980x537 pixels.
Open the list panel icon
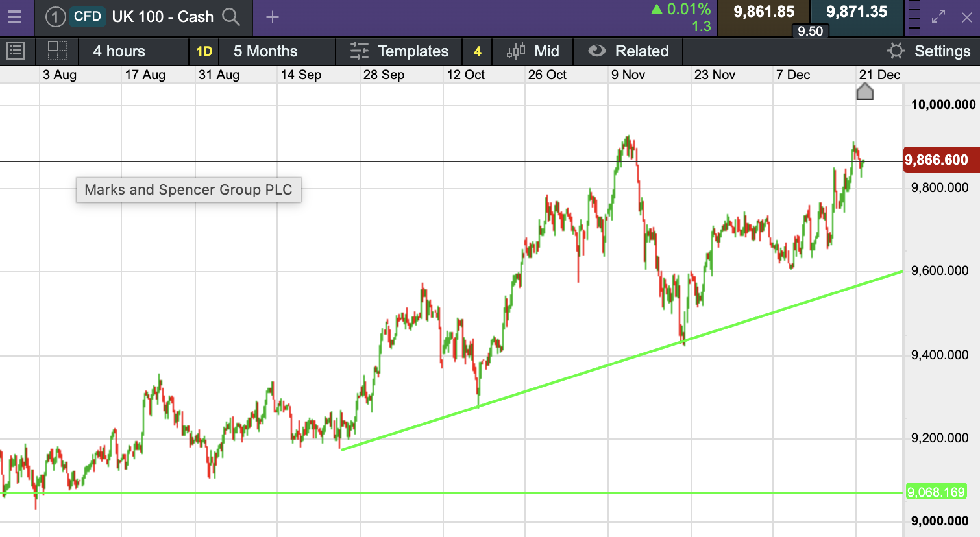[15, 51]
